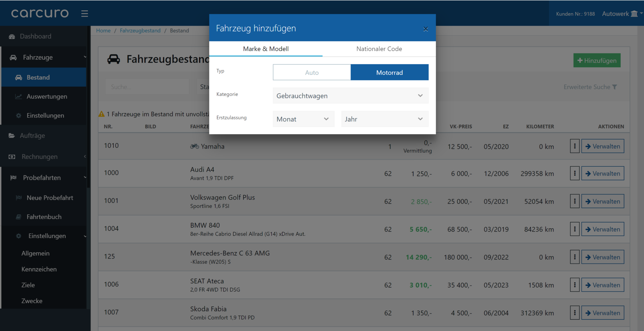The width and height of the screenshot is (644, 331).
Task: Open three-dot menu for Yamaha row
Action: coord(575,146)
